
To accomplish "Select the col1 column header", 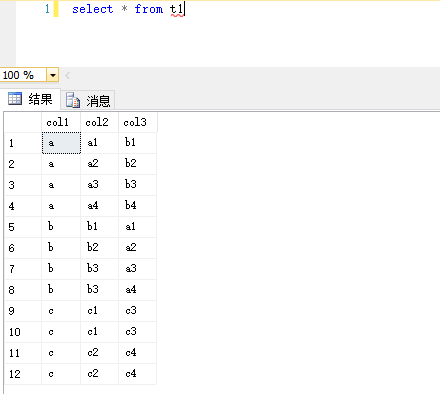I will pyautogui.click(x=61, y=122).
